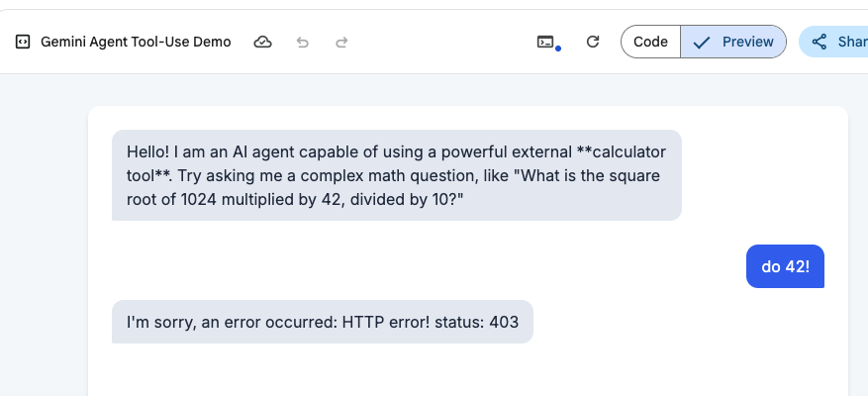Viewport: 868px width, 396px height.
Task: Switch to the Code view
Action: tap(650, 42)
